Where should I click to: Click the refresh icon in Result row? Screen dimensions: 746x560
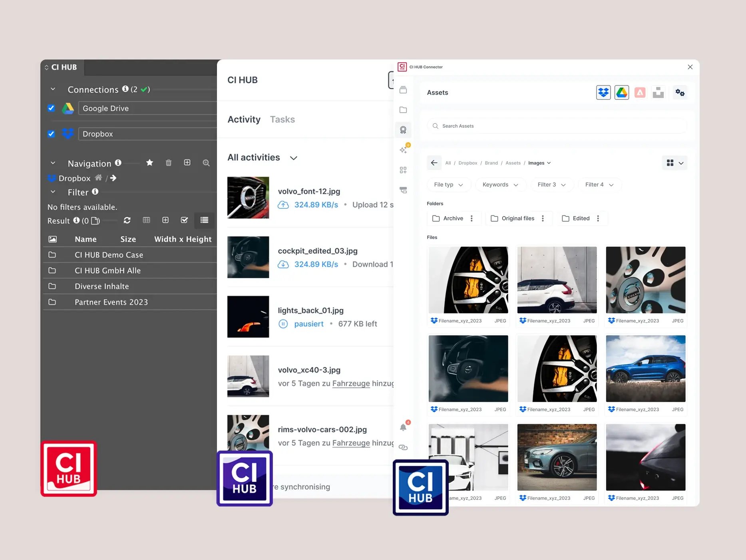coord(127,220)
